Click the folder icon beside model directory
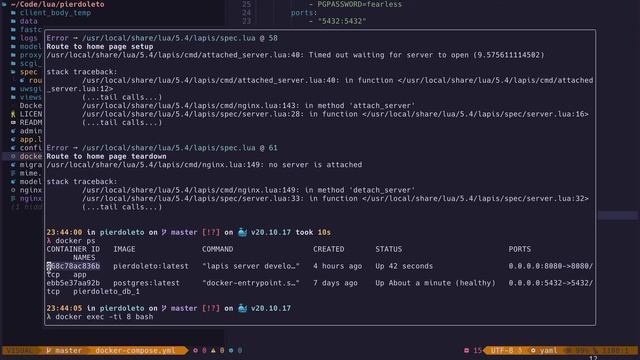The image size is (640, 360). [x=13, y=47]
